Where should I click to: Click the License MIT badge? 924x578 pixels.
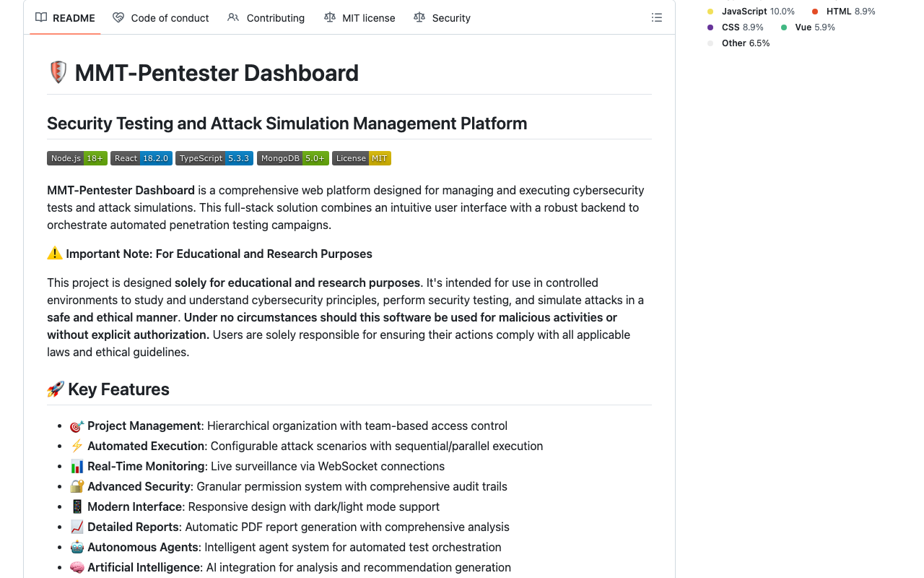coord(362,158)
